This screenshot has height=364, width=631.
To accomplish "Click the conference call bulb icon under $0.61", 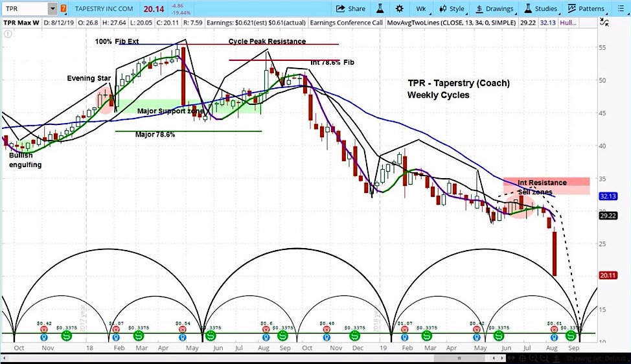I will tap(554, 337).
